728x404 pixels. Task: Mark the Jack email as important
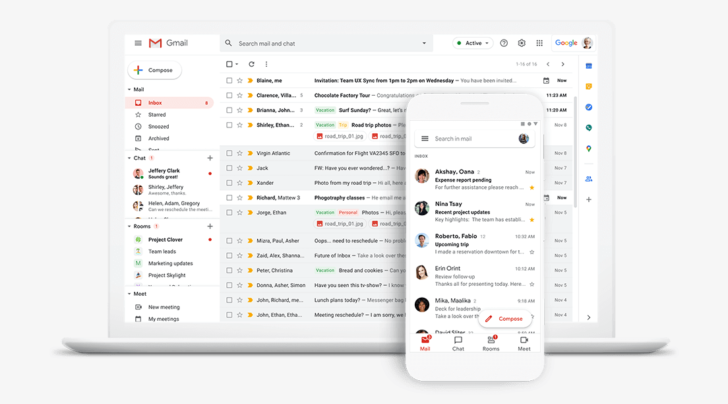pyautogui.click(x=250, y=168)
